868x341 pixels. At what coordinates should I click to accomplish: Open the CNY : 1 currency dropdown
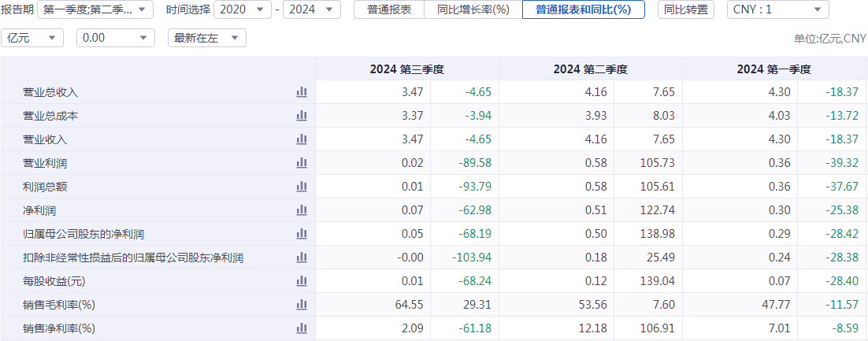coord(777,9)
